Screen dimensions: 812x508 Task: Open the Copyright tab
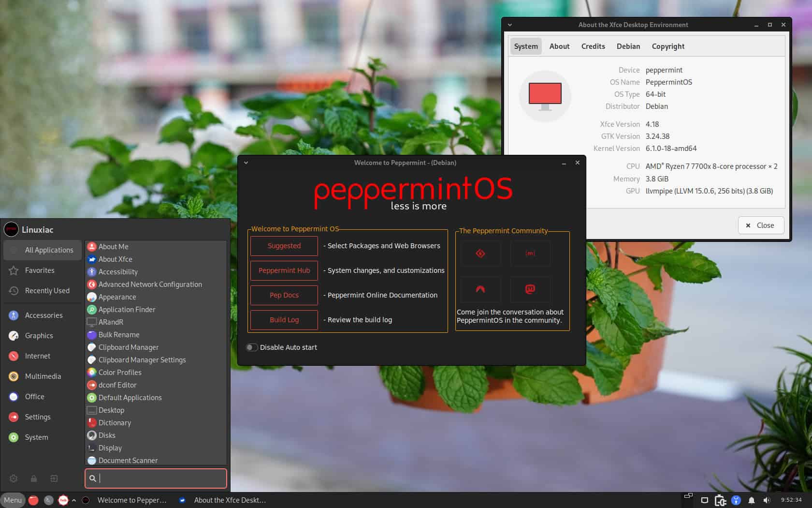coord(668,46)
